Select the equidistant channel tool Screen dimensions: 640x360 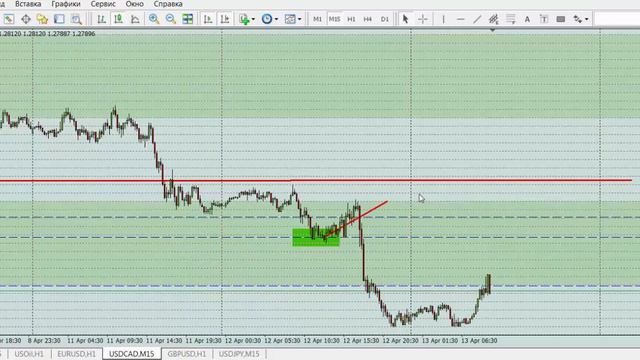(494, 19)
